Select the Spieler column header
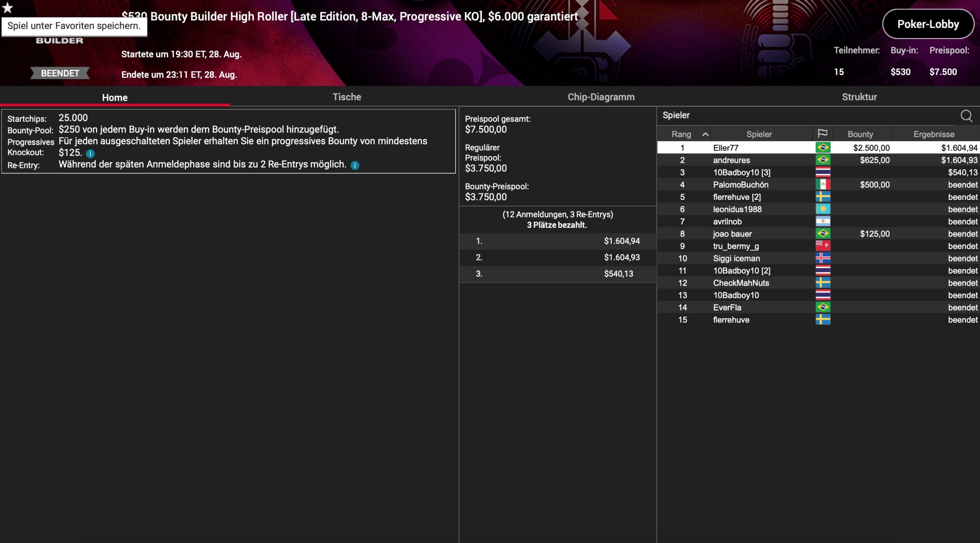The height and width of the screenshot is (543, 980). (x=759, y=134)
